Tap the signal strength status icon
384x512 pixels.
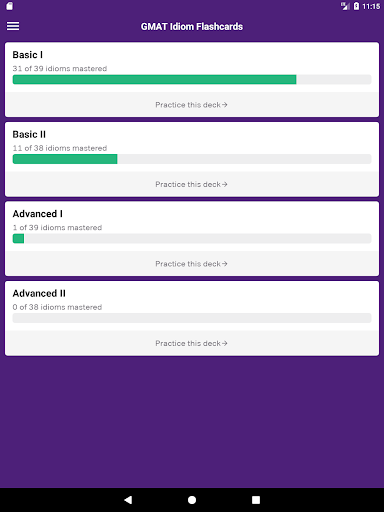pos(345,6)
